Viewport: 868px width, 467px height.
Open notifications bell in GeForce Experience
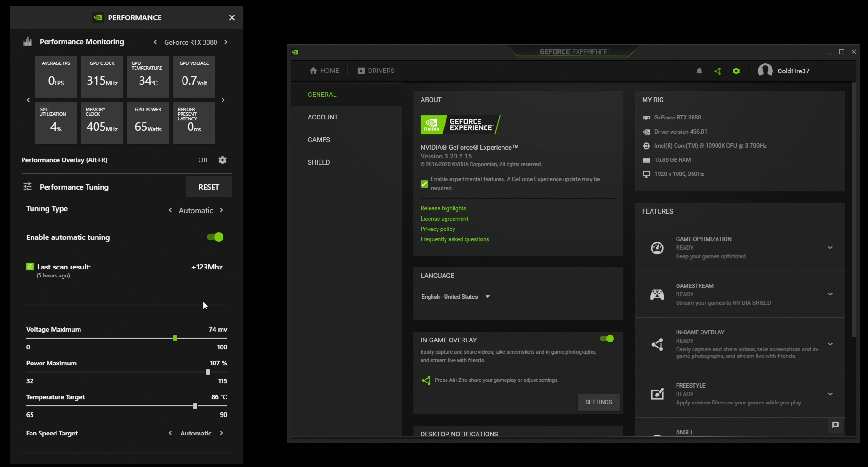click(699, 71)
